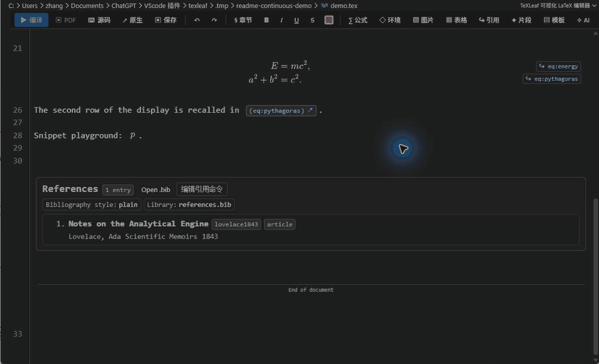Click the scrollbar down arrow
599x364 pixels.
tap(595, 360)
